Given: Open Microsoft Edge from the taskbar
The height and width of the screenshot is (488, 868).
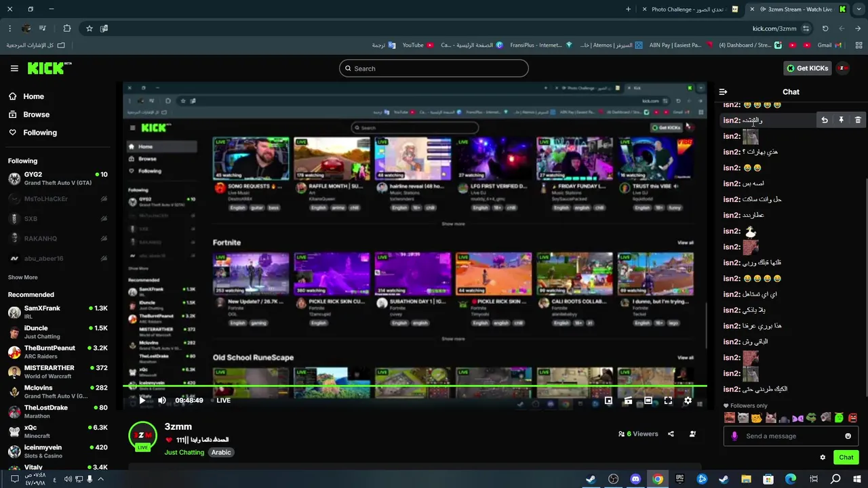Looking at the screenshot, I should click(x=791, y=479).
